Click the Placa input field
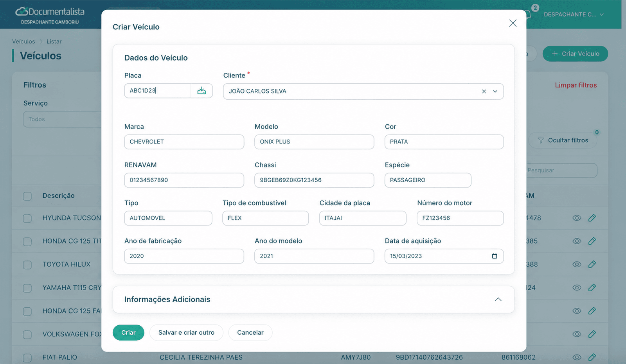This screenshot has height=364, width=626. coord(158,91)
